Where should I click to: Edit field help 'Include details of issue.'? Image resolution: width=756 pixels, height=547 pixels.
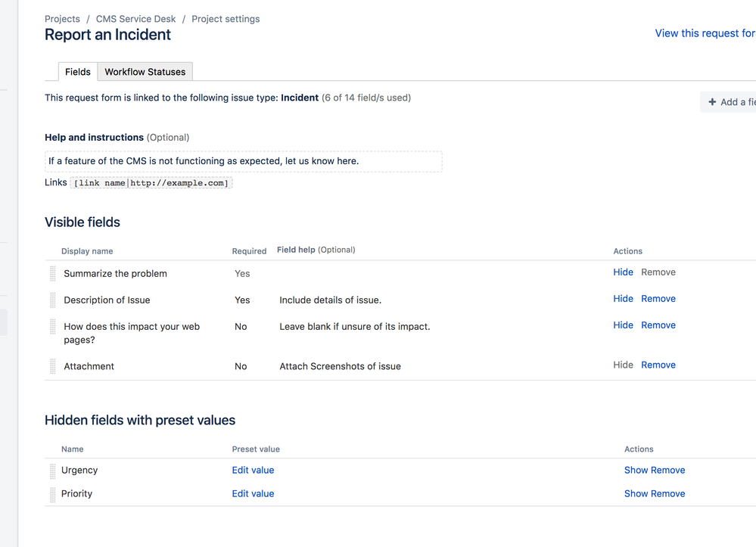coord(330,300)
